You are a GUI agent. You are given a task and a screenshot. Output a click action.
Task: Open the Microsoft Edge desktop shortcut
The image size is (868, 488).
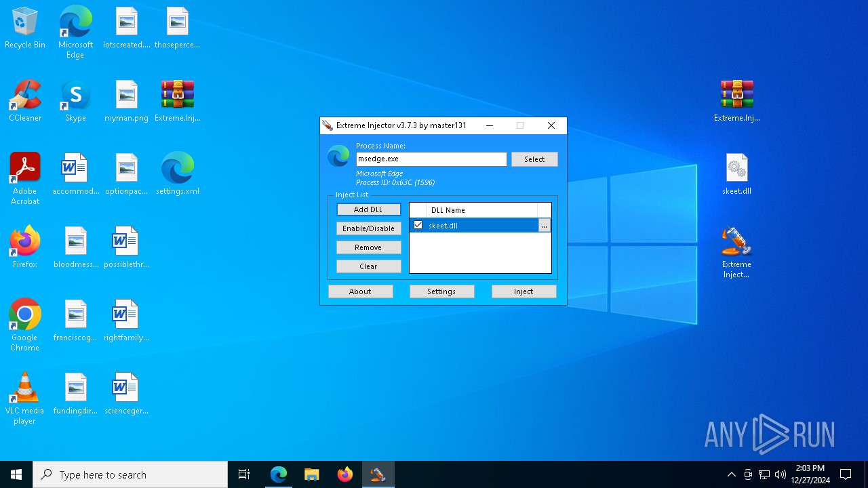point(75,33)
